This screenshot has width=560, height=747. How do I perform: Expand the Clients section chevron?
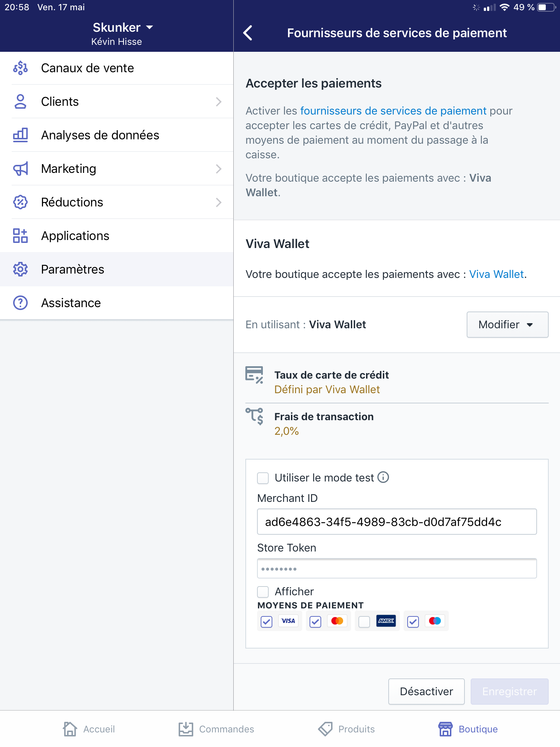click(218, 101)
